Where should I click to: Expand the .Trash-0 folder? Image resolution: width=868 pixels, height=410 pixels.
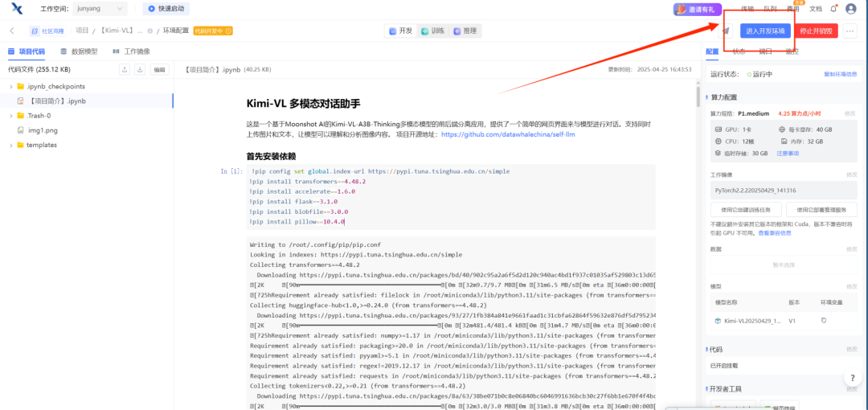(x=11, y=116)
